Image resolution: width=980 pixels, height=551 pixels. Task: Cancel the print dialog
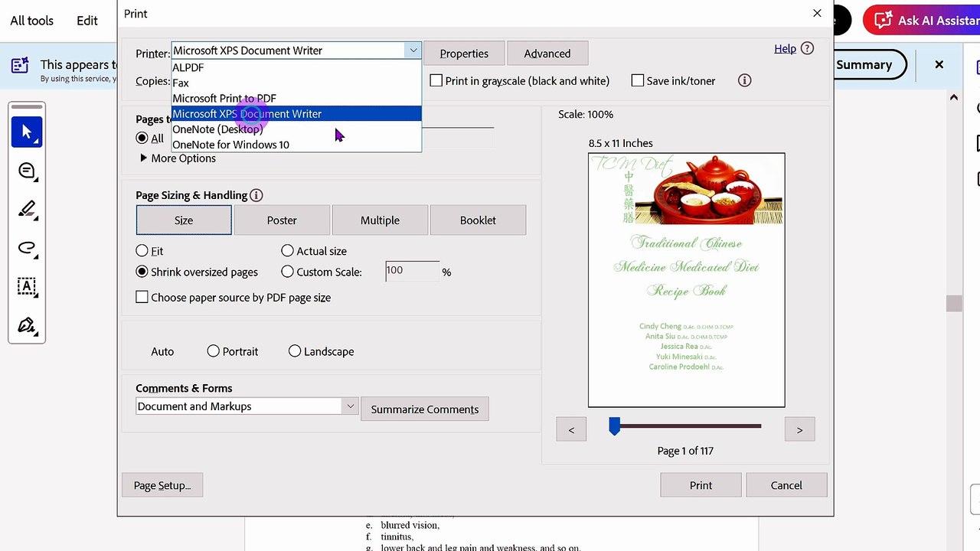coord(786,485)
